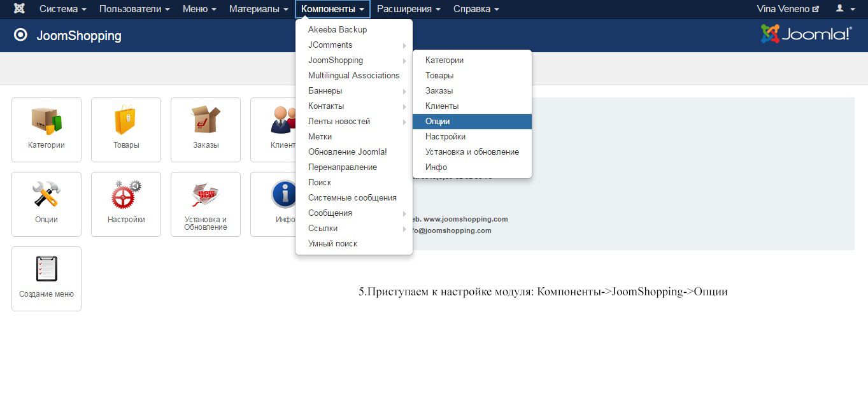Open the Материалы dropdown menu
This screenshot has width=868, height=403.
(259, 9)
